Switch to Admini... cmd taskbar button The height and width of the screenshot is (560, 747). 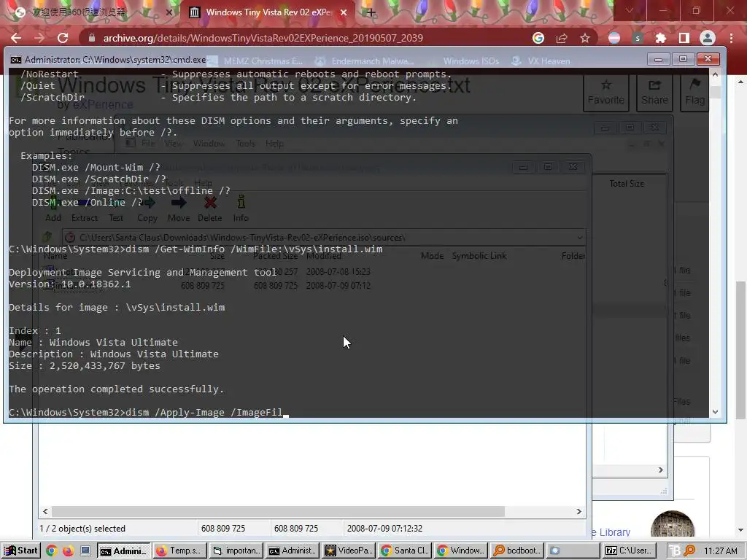pyautogui.click(x=124, y=551)
